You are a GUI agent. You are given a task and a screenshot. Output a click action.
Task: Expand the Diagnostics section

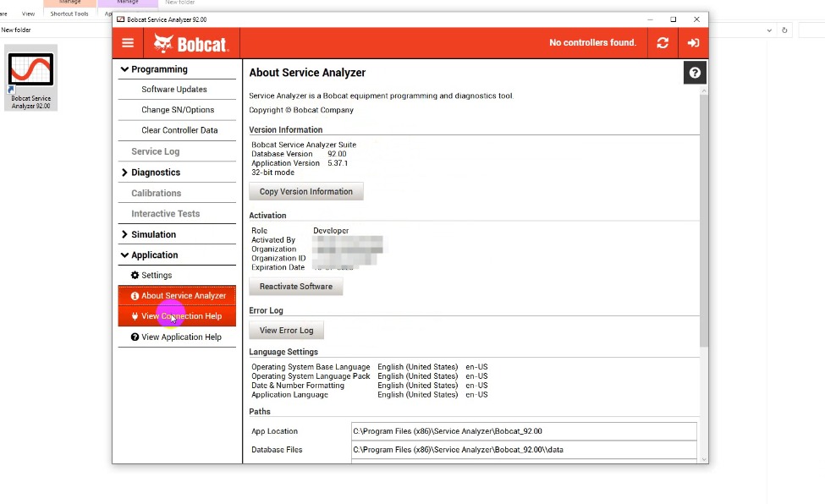pyautogui.click(x=124, y=172)
